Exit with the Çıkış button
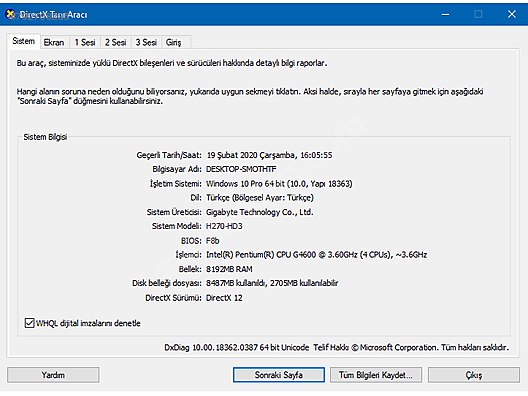This screenshot has width=528, height=396. pyautogui.click(x=474, y=375)
